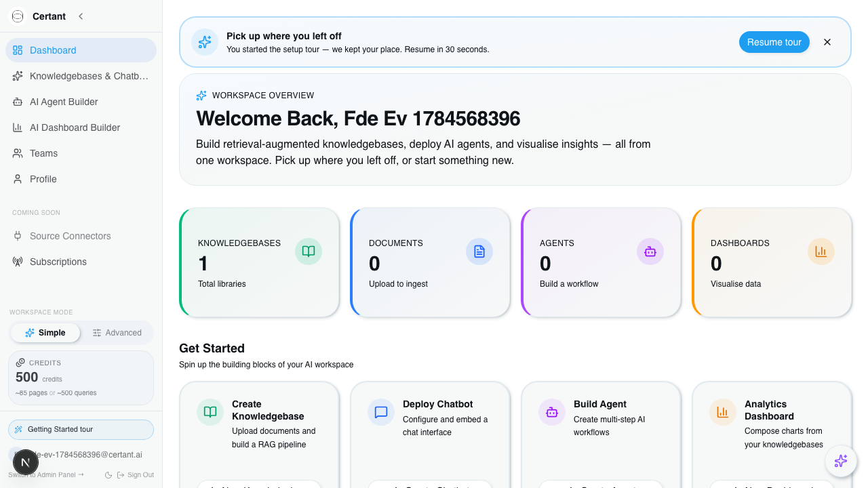Open Knowledgebases & Chatbots section

click(x=81, y=76)
